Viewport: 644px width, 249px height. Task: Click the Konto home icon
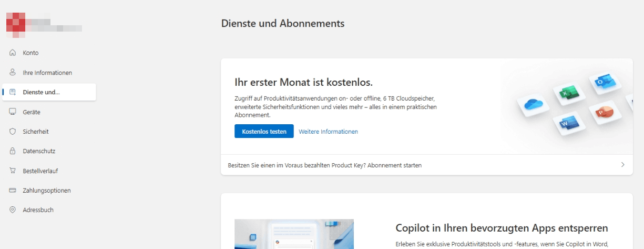[x=13, y=53]
